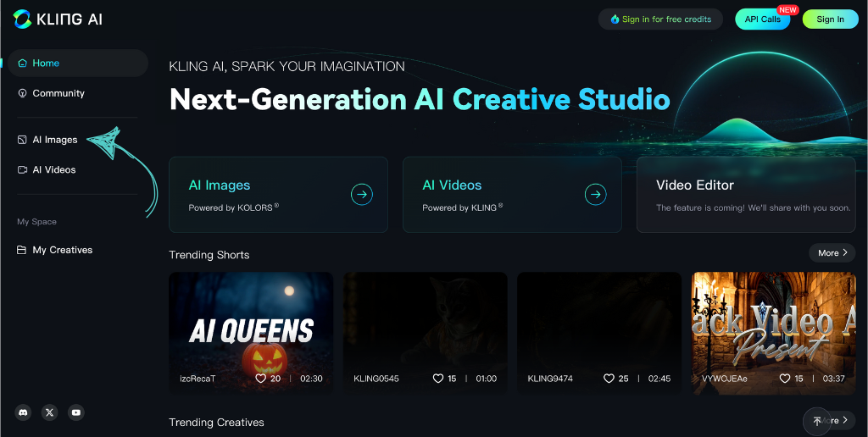868x437 pixels.
Task: Click the Kling AI logo
Action: 58,19
